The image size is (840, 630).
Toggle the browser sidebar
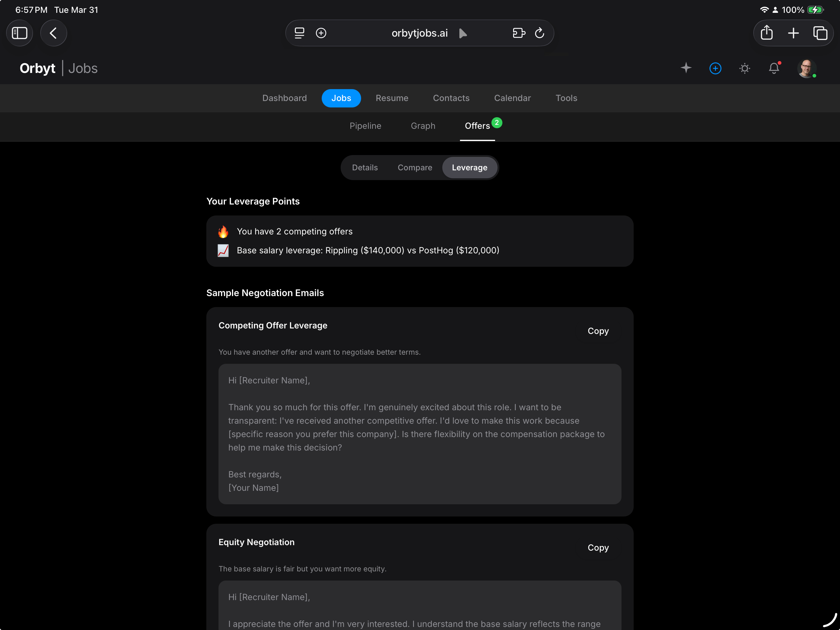click(19, 33)
